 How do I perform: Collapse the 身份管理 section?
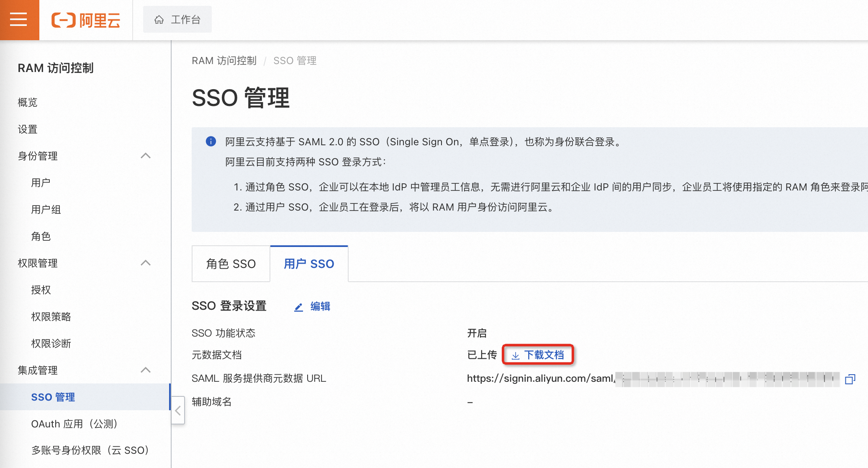pyautogui.click(x=145, y=156)
